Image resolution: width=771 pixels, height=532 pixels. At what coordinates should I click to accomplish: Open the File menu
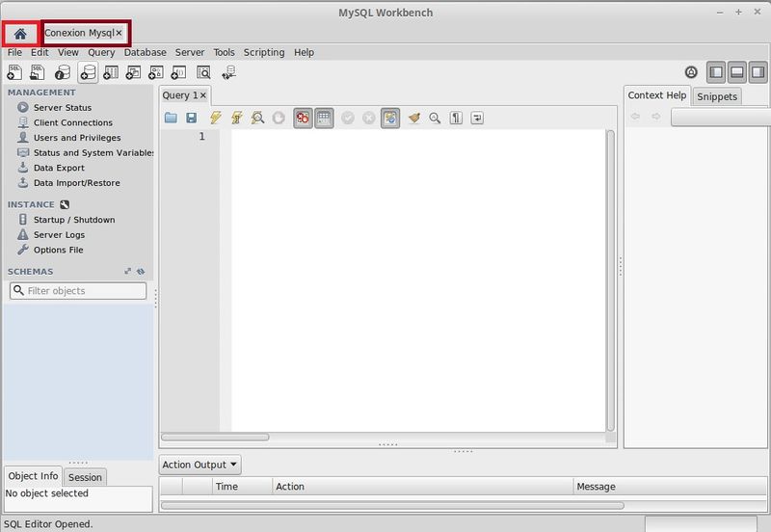coord(14,52)
